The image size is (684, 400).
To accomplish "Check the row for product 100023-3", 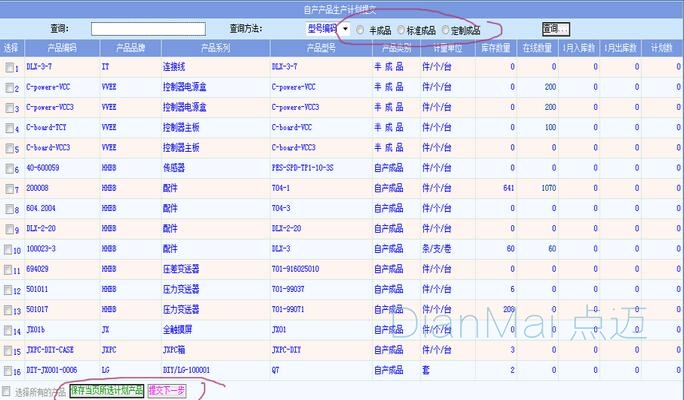I will (10, 249).
